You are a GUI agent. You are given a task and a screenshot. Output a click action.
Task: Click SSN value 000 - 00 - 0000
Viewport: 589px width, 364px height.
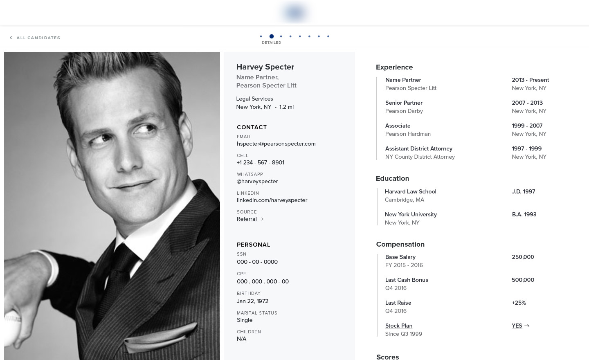[x=257, y=262]
